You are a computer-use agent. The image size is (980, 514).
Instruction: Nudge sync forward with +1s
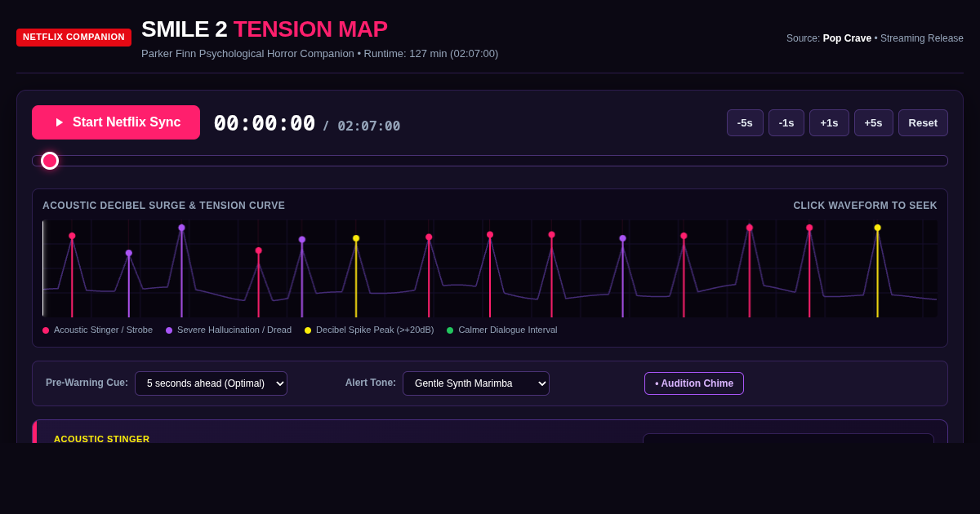(x=829, y=123)
